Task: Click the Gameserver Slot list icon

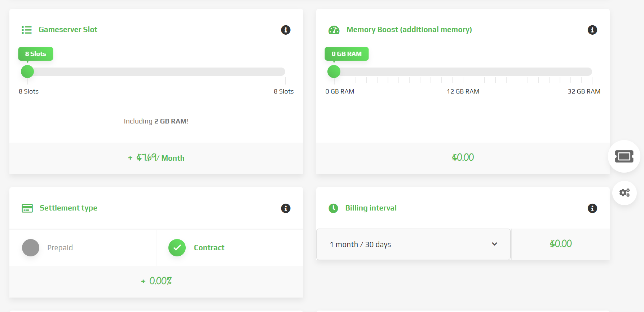Action: pyautogui.click(x=27, y=30)
